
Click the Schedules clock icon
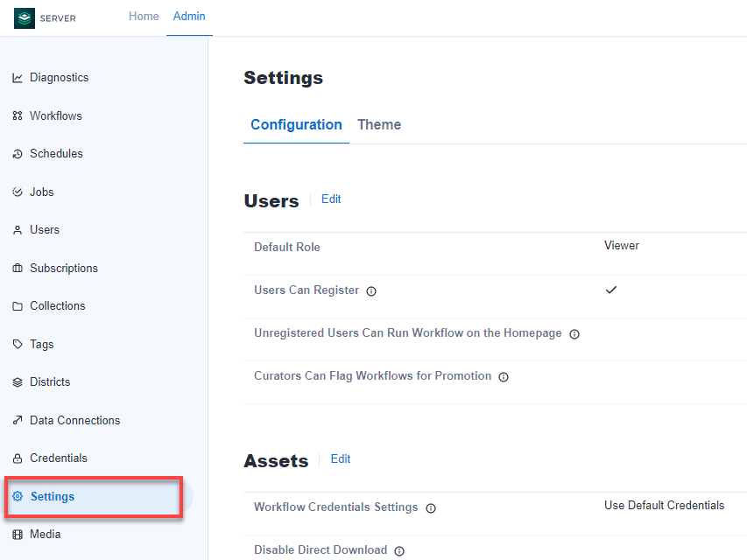[18, 154]
